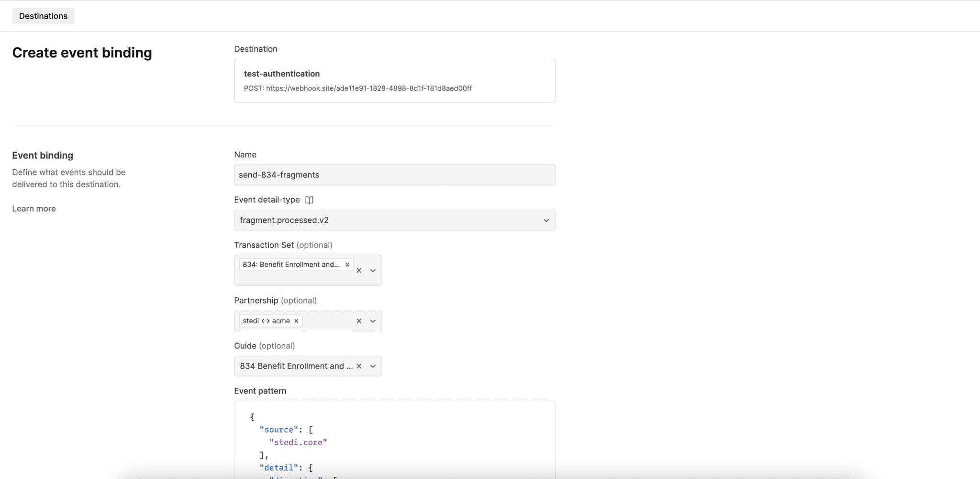The image size is (980, 479).
Task: Click the Name input field
Action: pos(394,174)
